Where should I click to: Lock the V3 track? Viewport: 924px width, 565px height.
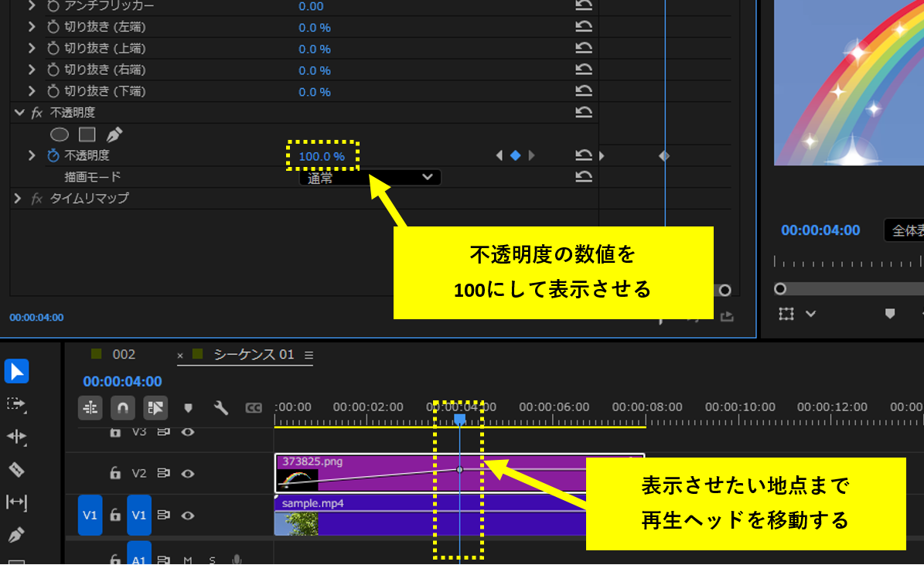click(x=115, y=432)
